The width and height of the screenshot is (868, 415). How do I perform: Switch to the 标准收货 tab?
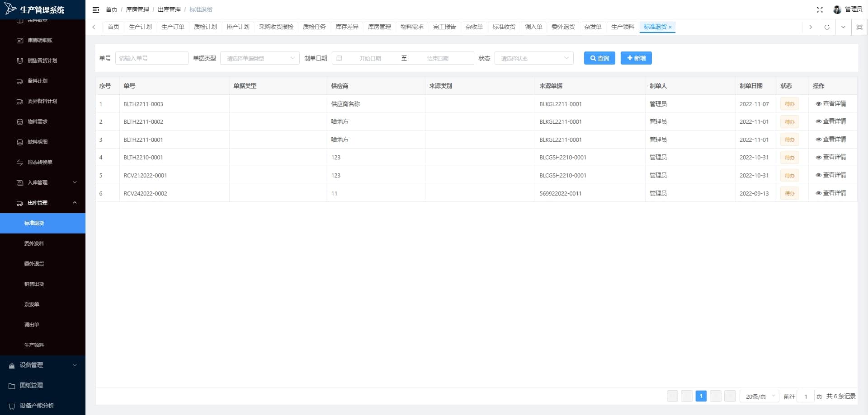click(504, 27)
